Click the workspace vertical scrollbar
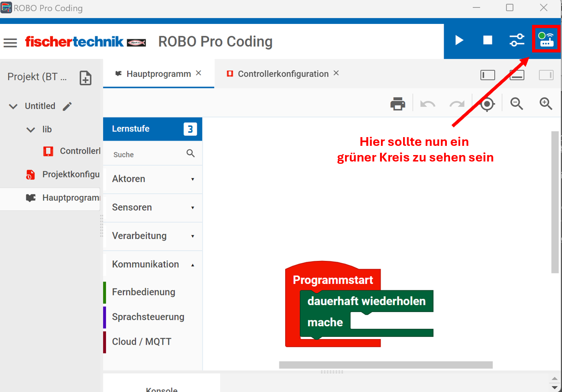The image size is (562, 392). pos(555,202)
